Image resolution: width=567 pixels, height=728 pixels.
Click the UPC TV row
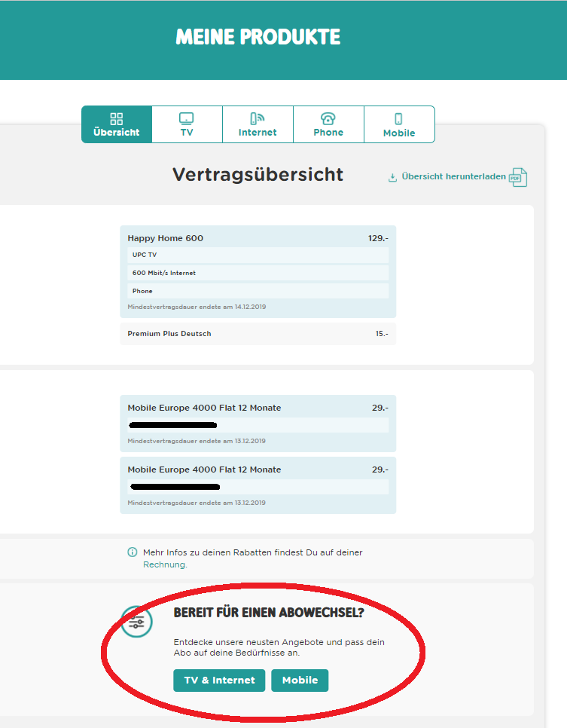click(x=258, y=255)
